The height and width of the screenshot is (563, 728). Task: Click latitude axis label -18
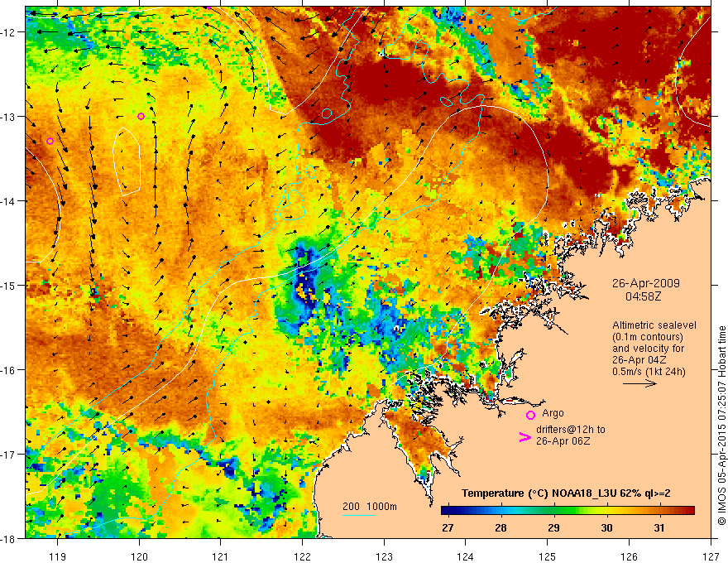(9, 538)
